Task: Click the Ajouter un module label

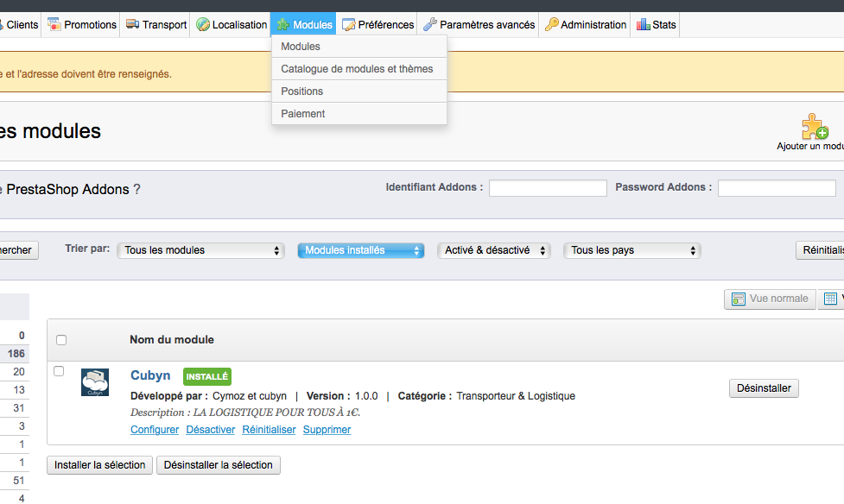Action: pos(810,147)
